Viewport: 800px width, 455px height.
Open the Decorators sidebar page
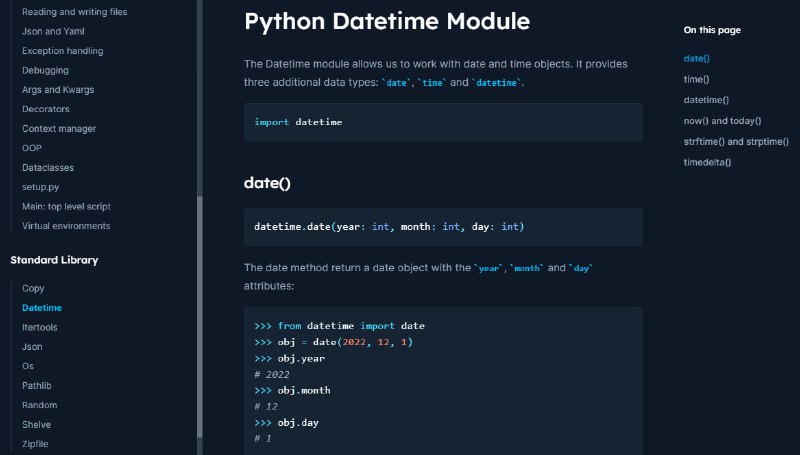click(x=46, y=109)
